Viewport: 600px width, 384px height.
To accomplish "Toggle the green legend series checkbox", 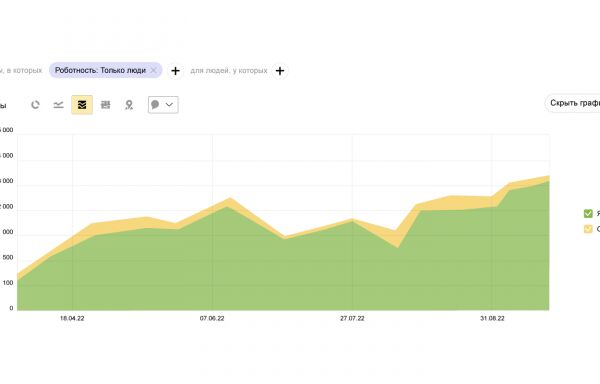I will (x=588, y=213).
